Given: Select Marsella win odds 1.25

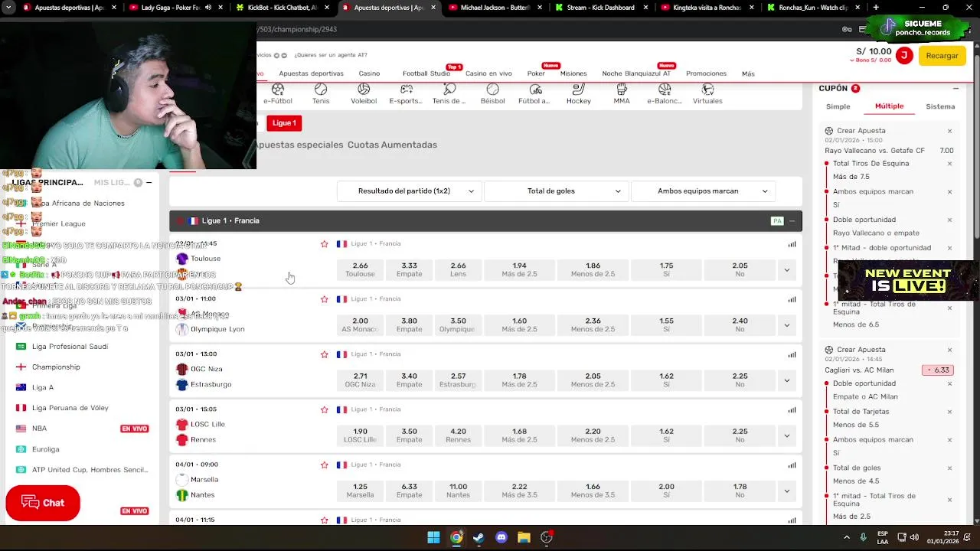Looking at the screenshot, I should [360, 490].
